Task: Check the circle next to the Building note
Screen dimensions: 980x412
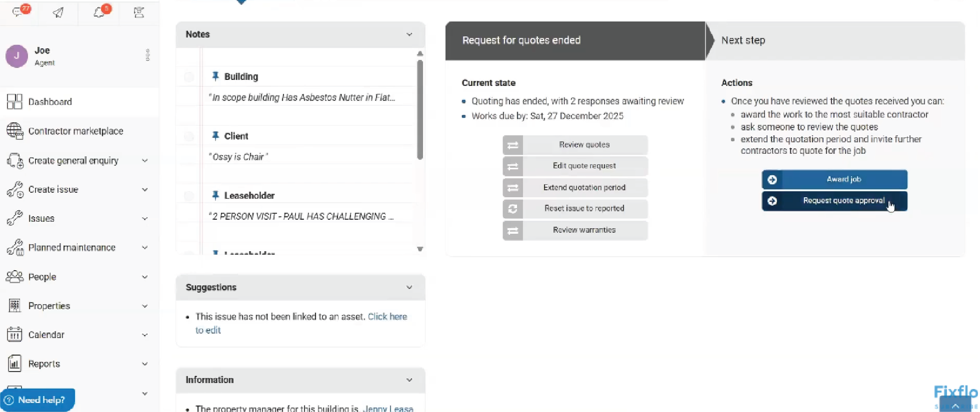Action: tap(188, 77)
